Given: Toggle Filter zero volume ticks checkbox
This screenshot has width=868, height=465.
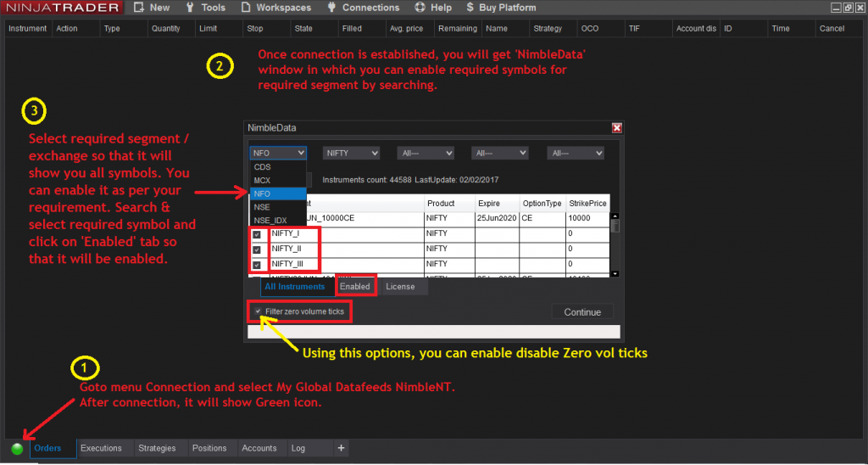Looking at the screenshot, I should pyautogui.click(x=258, y=311).
